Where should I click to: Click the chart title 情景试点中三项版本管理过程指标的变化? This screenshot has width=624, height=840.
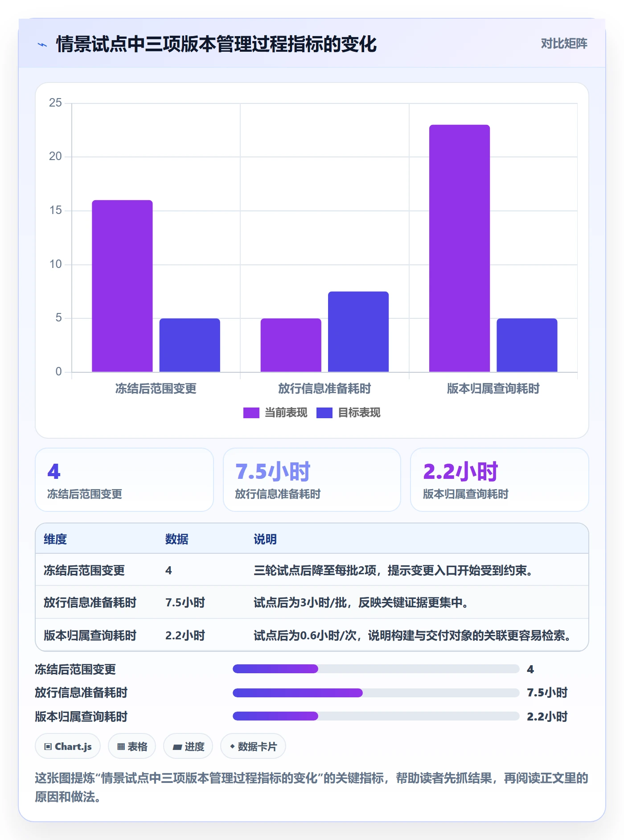point(217,44)
